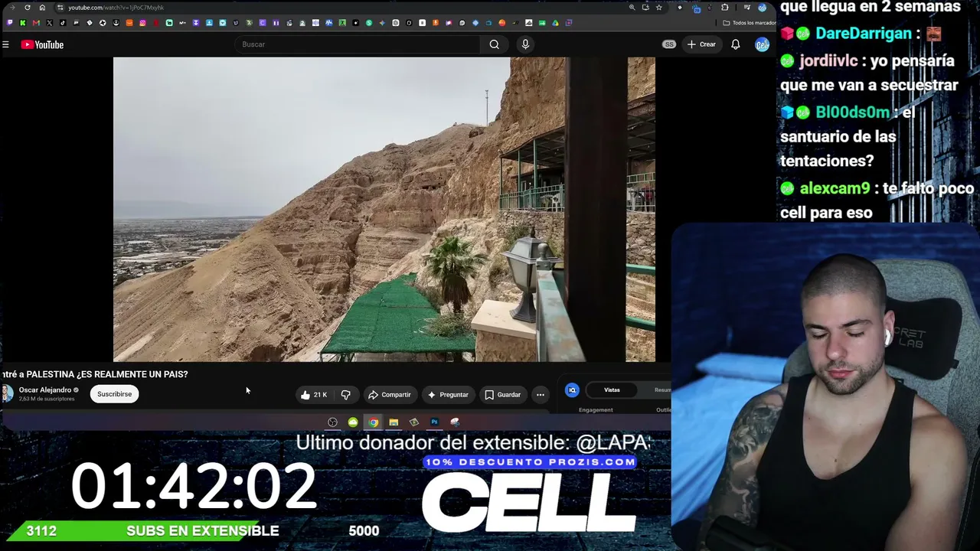Open the Google Drive bookmark
This screenshot has width=980, height=551.
click(555, 23)
